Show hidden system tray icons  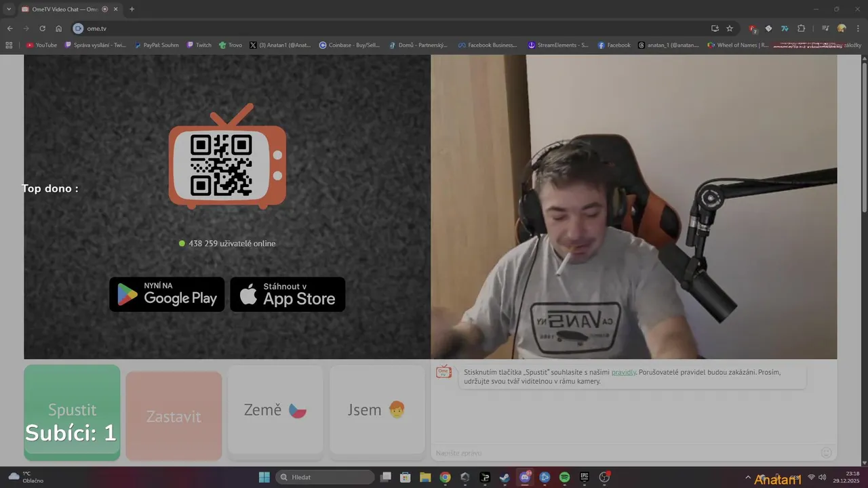(748, 477)
